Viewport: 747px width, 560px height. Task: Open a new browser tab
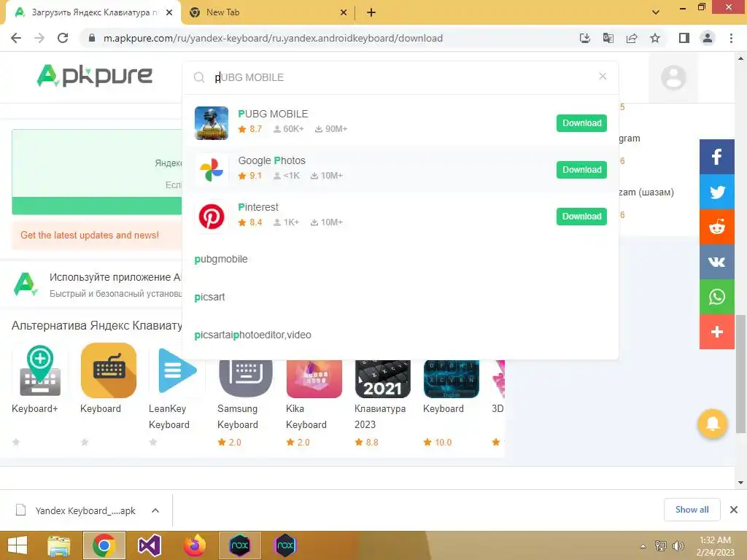pos(371,13)
